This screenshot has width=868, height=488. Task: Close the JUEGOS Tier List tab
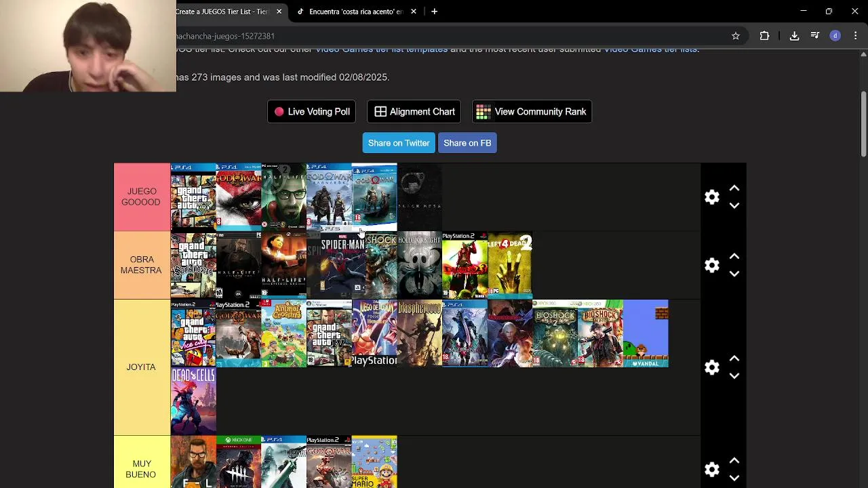click(279, 12)
